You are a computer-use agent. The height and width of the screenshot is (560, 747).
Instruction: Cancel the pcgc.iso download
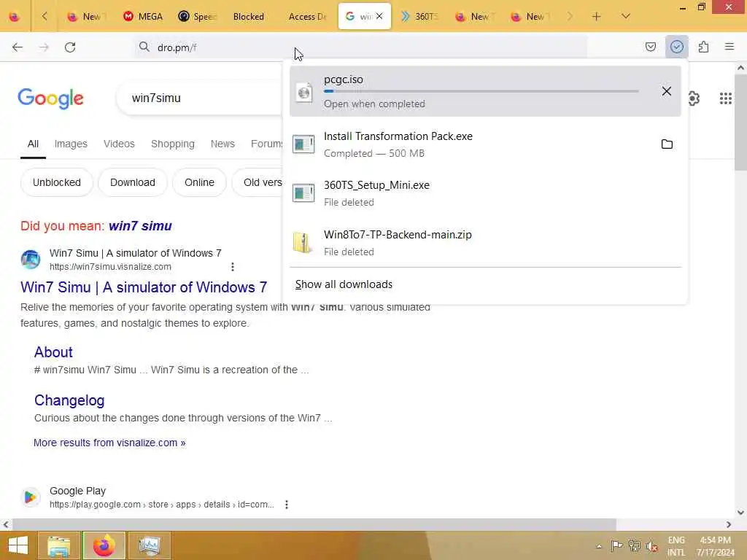coord(667,91)
